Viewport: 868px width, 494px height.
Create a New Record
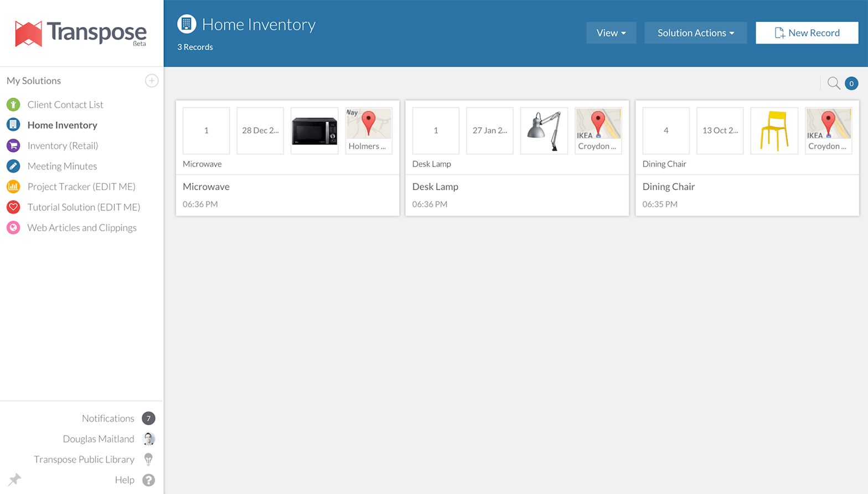[807, 33]
